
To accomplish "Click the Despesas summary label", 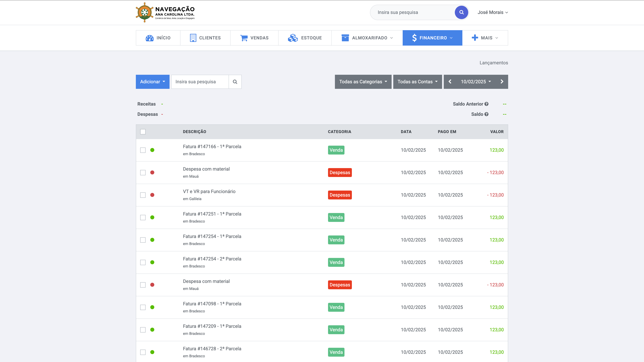I will coord(148,114).
